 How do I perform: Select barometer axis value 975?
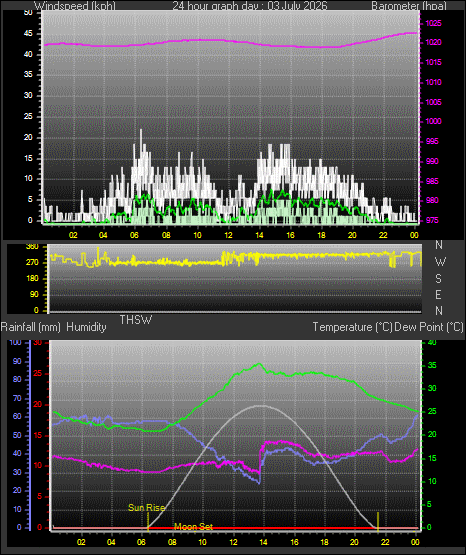coord(432,221)
